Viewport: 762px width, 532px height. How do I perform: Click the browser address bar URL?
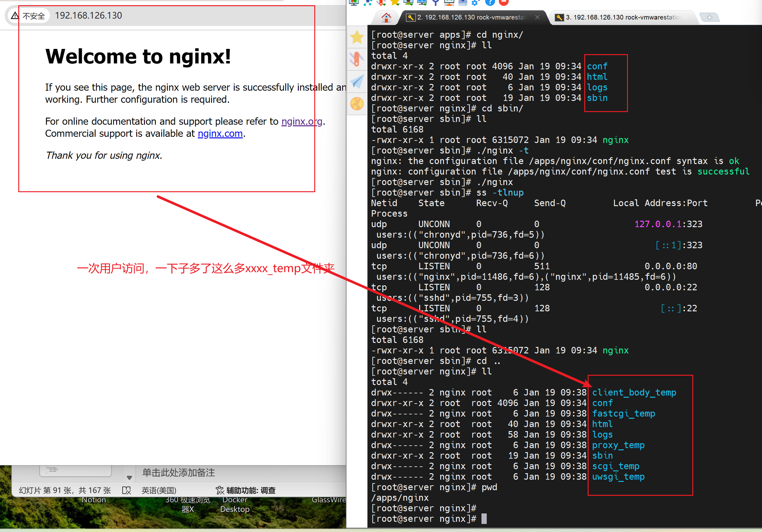click(88, 15)
